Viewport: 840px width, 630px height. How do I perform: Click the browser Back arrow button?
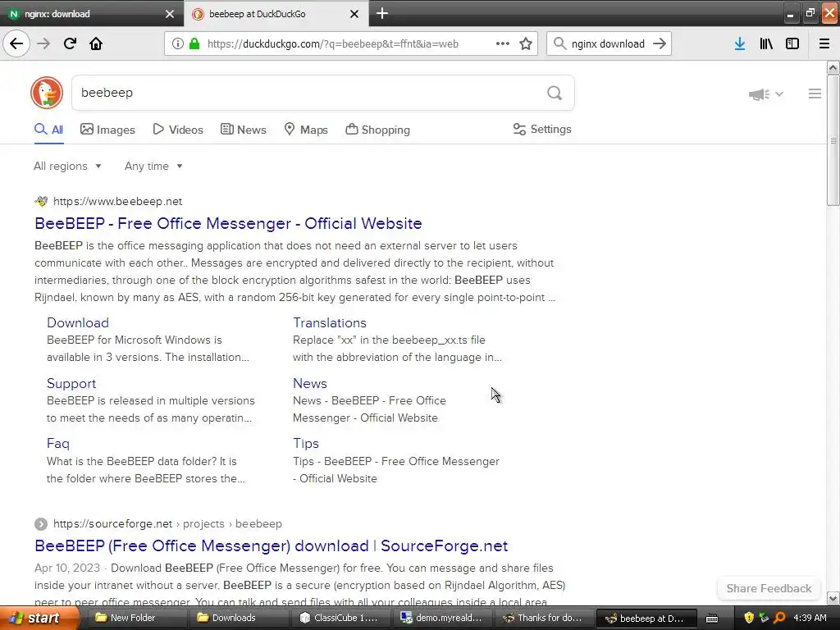16,43
